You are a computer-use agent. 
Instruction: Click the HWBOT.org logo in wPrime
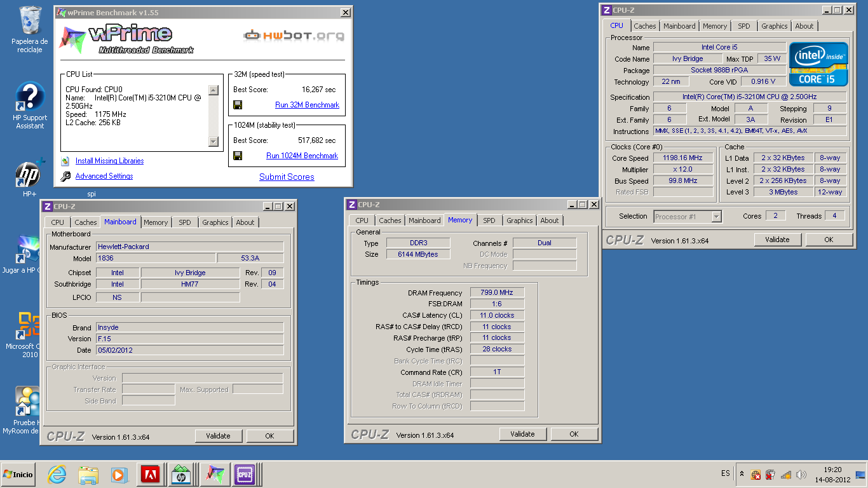pyautogui.click(x=294, y=35)
